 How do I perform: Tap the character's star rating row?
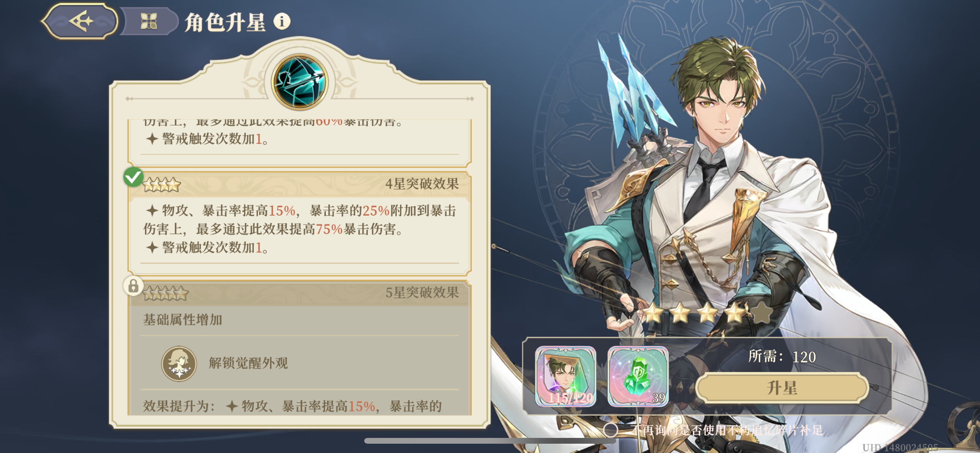click(707, 313)
